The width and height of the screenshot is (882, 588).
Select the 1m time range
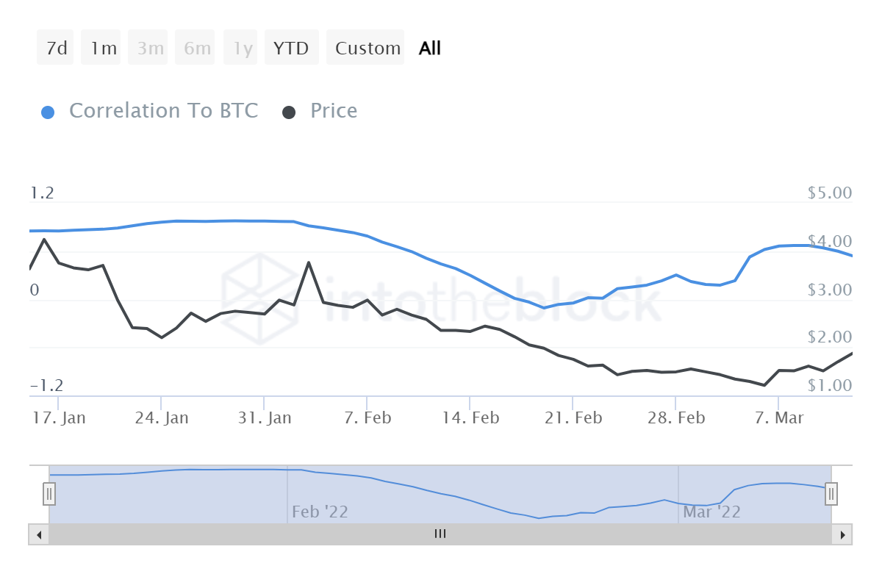pyautogui.click(x=101, y=47)
